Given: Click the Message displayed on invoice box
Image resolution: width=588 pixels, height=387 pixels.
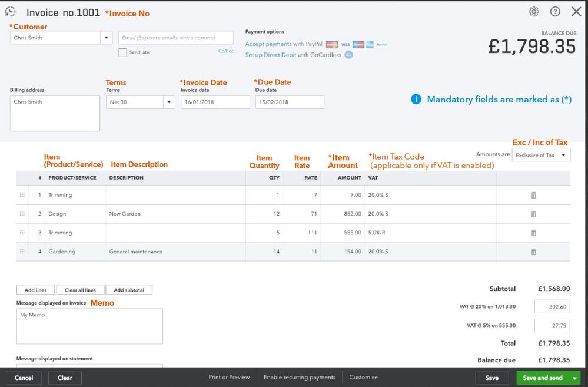Looking at the screenshot, I should 89,326.
